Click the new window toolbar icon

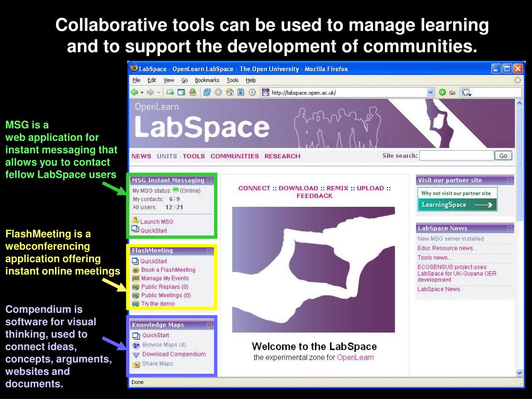[x=181, y=92]
